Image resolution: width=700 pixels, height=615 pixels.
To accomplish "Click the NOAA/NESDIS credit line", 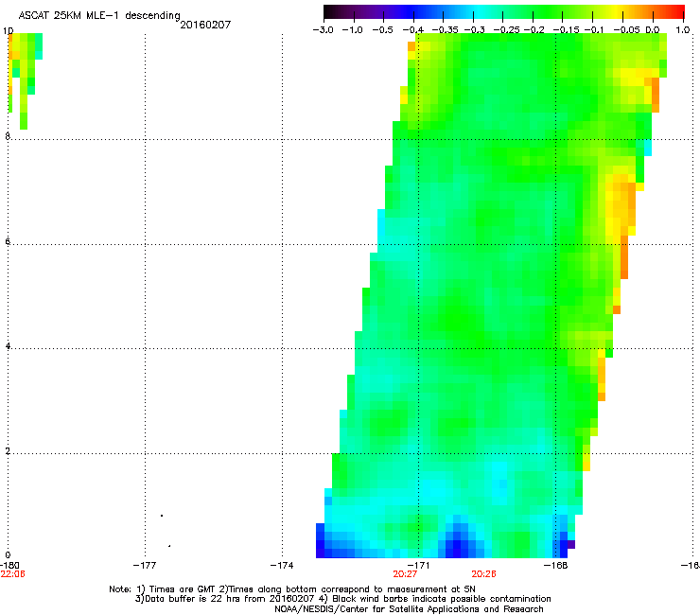I will click(x=409, y=609).
